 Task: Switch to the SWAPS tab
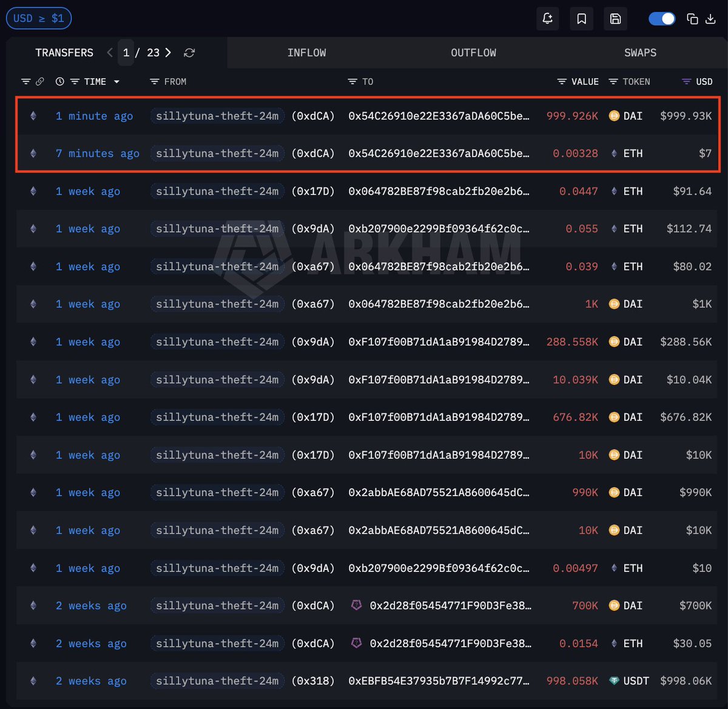[640, 53]
